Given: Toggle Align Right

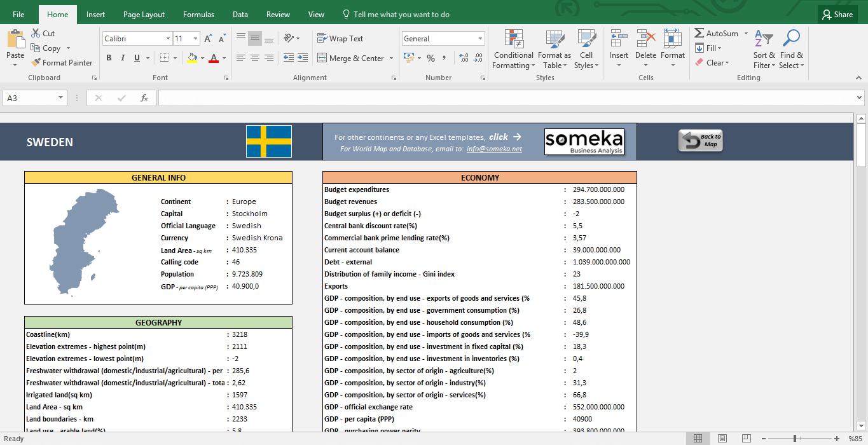Looking at the screenshot, I should (x=269, y=58).
